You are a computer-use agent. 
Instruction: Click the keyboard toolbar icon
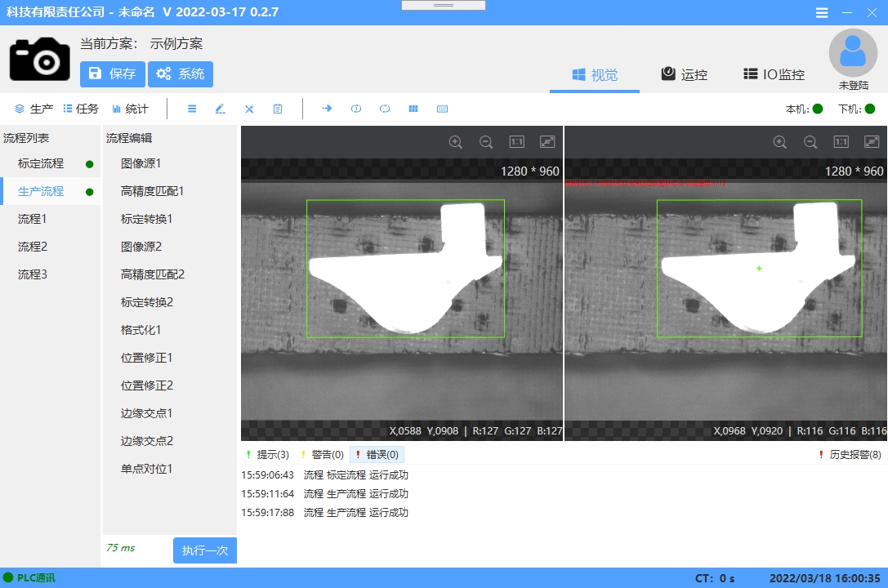point(442,109)
